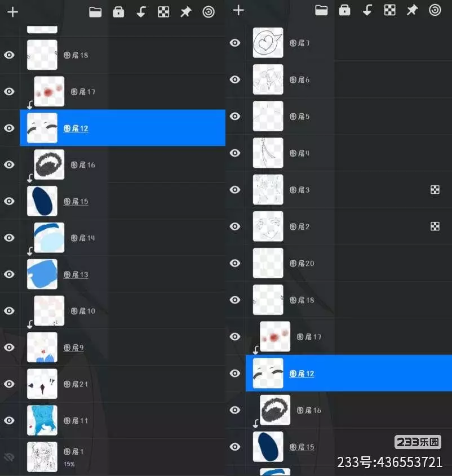The height and width of the screenshot is (476, 452).
Task: Click 图层4 line art thumbnail
Action: [x=268, y=153]
